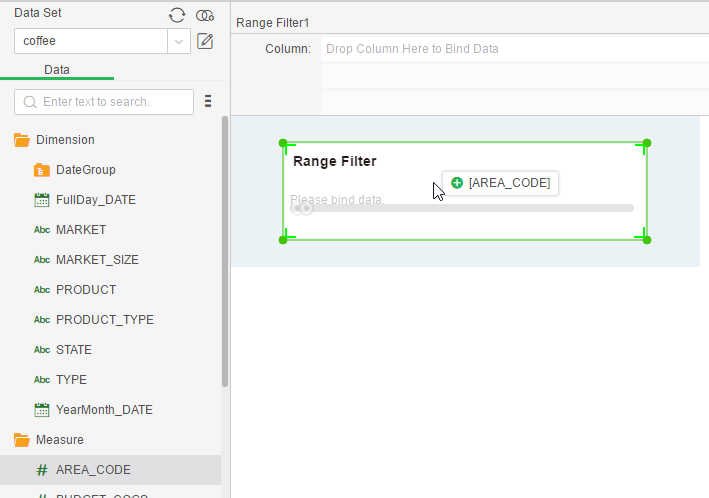Collapse the Dimension folder

point(21,140)
